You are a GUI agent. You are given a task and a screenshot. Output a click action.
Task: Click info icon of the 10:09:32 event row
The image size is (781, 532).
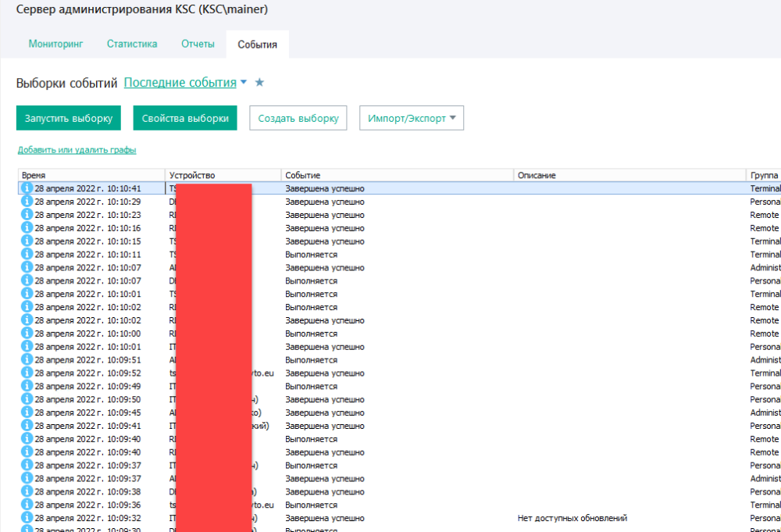27,517
